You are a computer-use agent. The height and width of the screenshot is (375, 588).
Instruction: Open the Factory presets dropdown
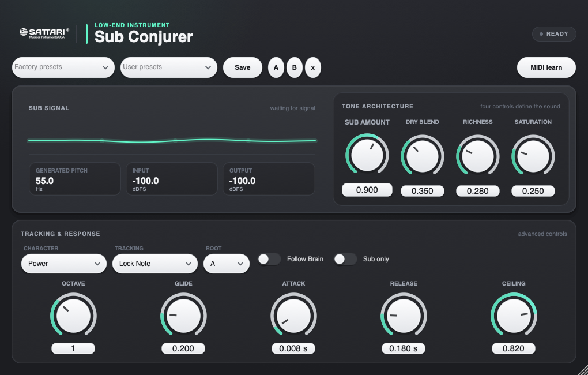point(63,67)
